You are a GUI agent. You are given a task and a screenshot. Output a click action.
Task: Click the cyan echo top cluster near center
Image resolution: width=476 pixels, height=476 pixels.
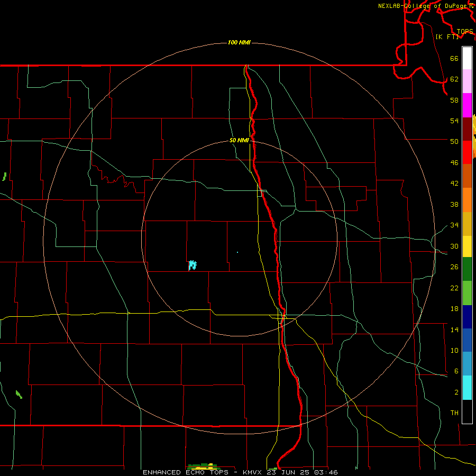click(193, 265)
